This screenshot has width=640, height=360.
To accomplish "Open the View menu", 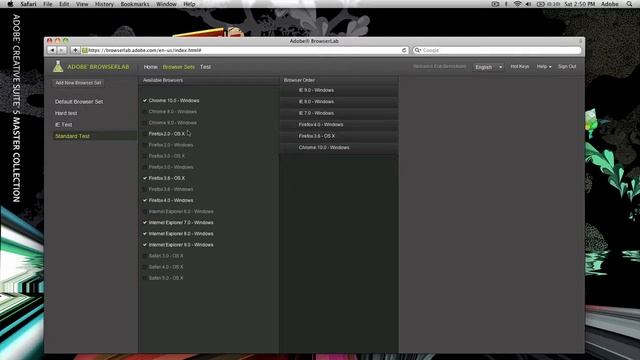I will pos(82,4).
